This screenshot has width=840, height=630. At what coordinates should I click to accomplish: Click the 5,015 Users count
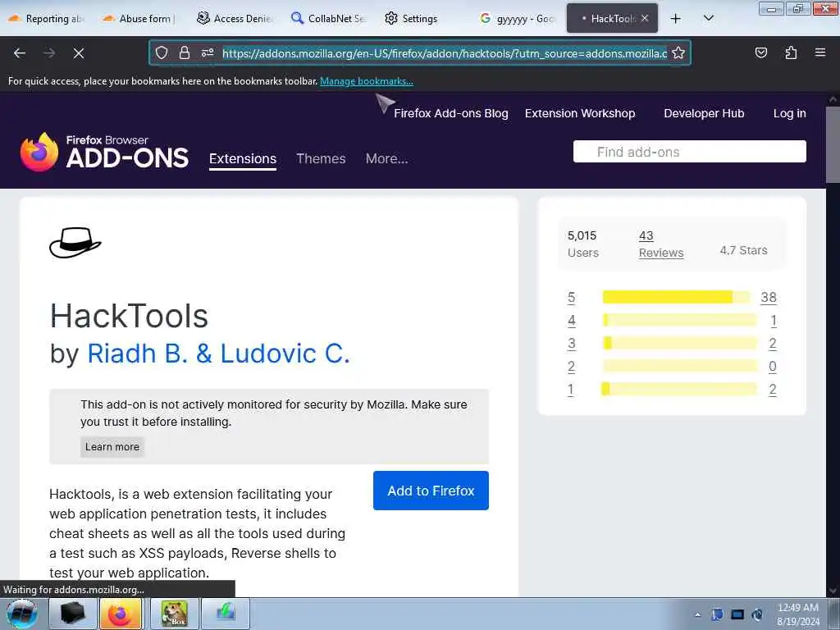click(583, 244)
